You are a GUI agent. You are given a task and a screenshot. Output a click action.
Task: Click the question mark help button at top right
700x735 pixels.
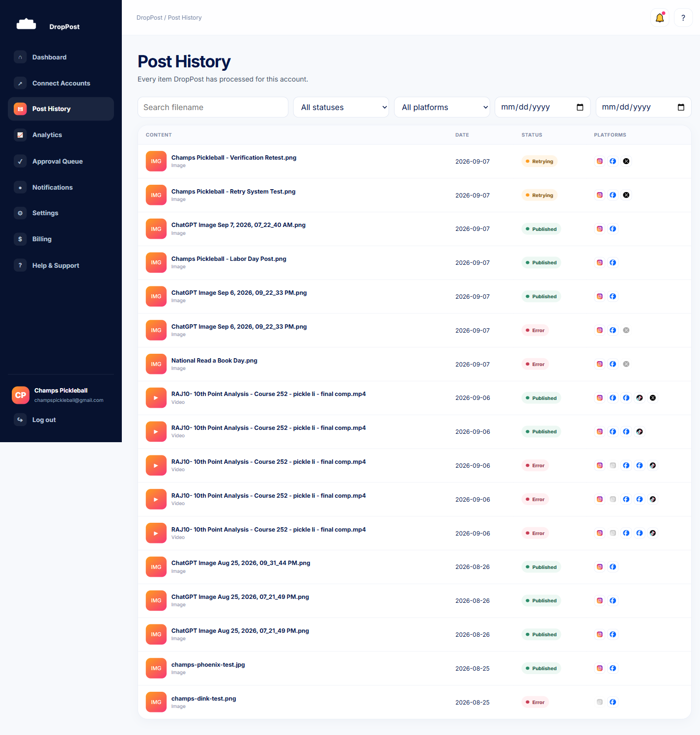pyautogui.click(x=683, y=18)
